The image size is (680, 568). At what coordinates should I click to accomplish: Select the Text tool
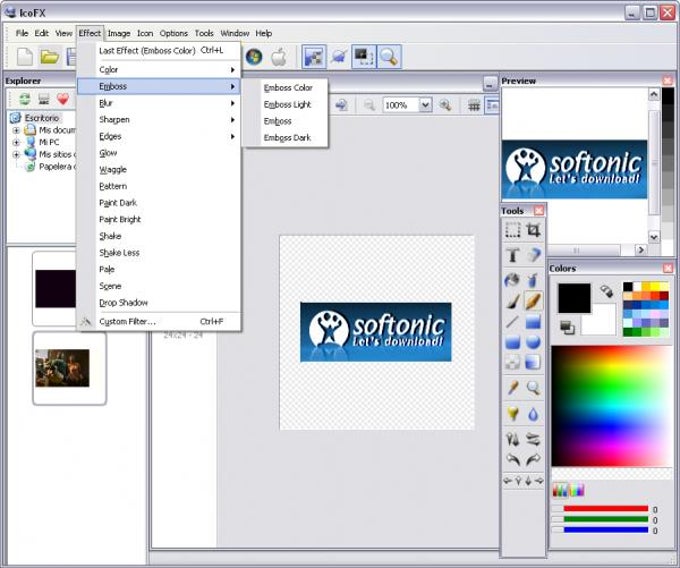(513, 255)
